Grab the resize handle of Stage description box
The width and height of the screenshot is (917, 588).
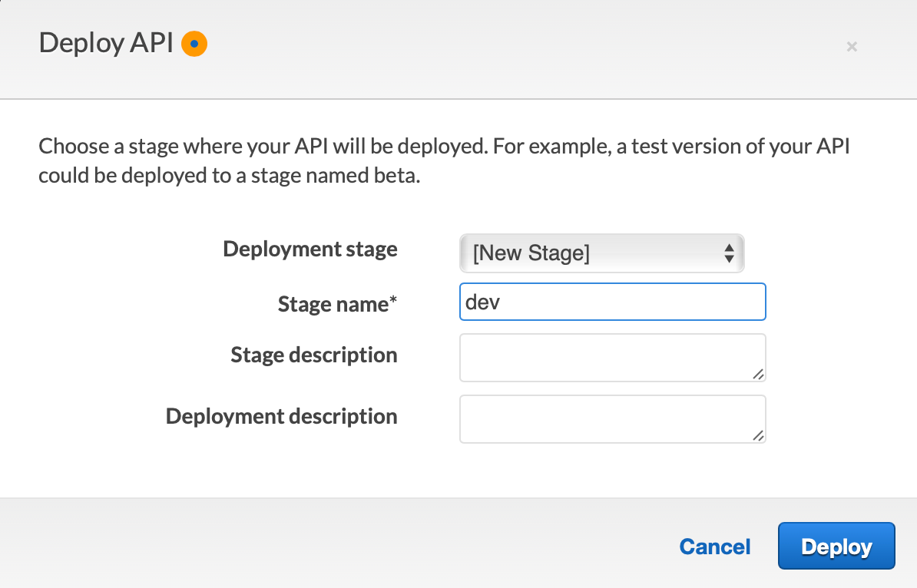pyautogui.click(x=758, y=374)
